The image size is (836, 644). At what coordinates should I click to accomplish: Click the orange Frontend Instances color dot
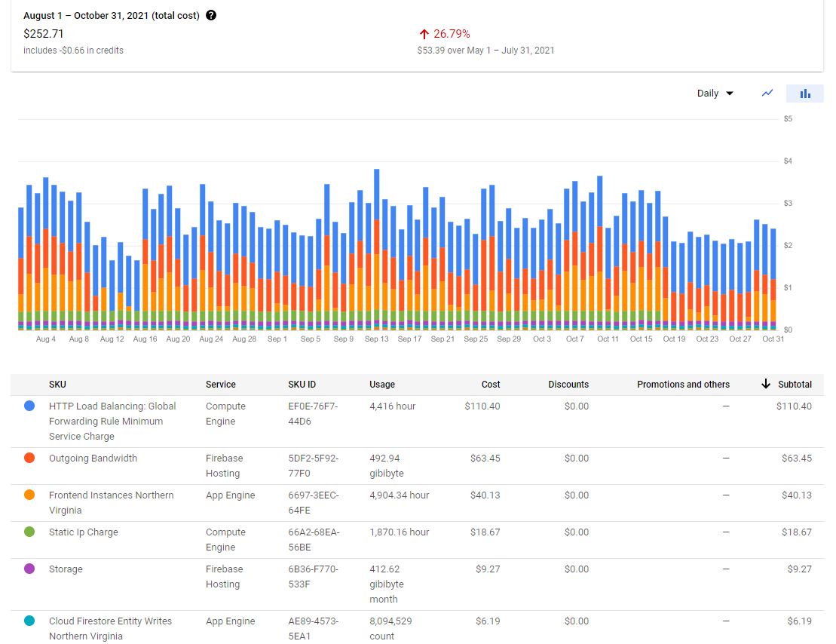[x=30, y=495]
